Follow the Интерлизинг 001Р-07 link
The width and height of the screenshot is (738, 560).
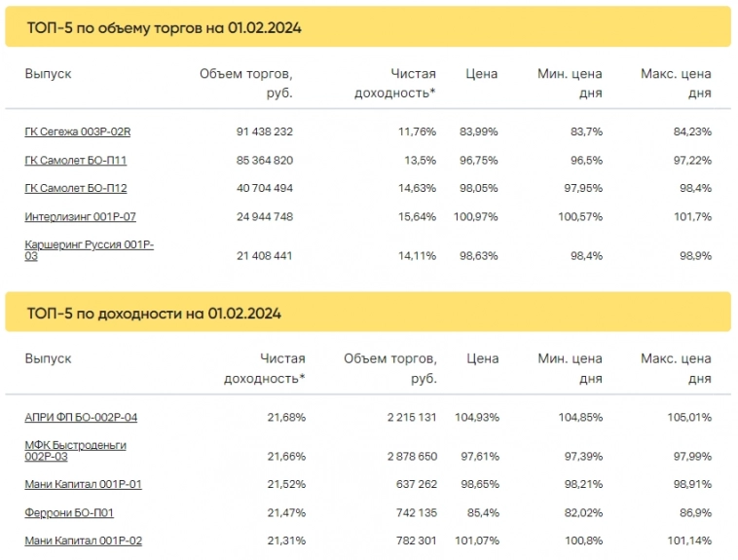tap(80, 216)
